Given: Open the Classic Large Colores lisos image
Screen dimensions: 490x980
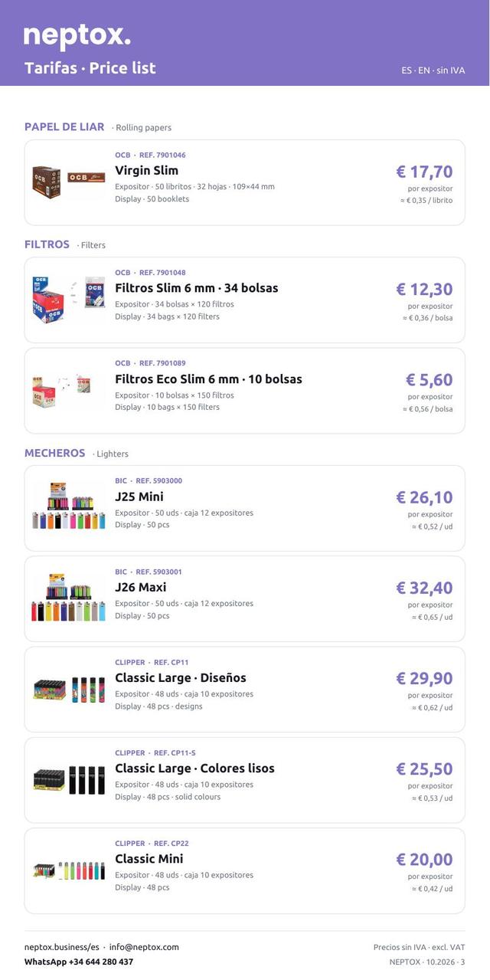Looking at the screenshot, I should click(x=69, y=780).
